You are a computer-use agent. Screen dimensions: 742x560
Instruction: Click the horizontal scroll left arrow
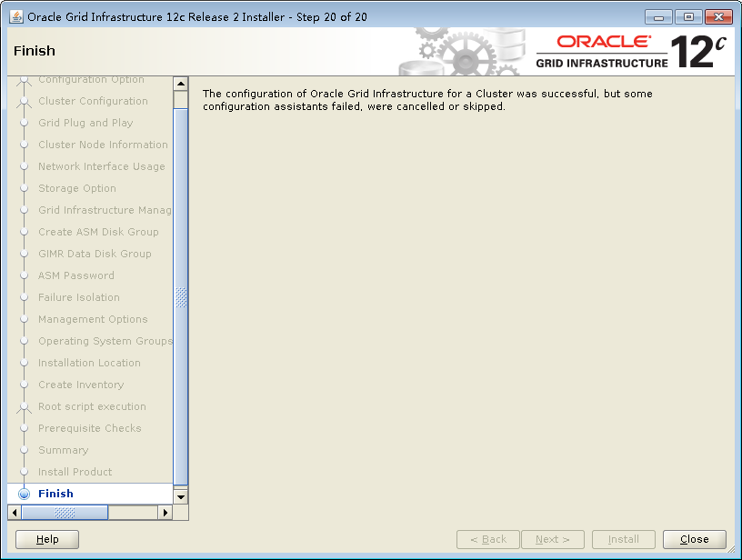(15, 512)
